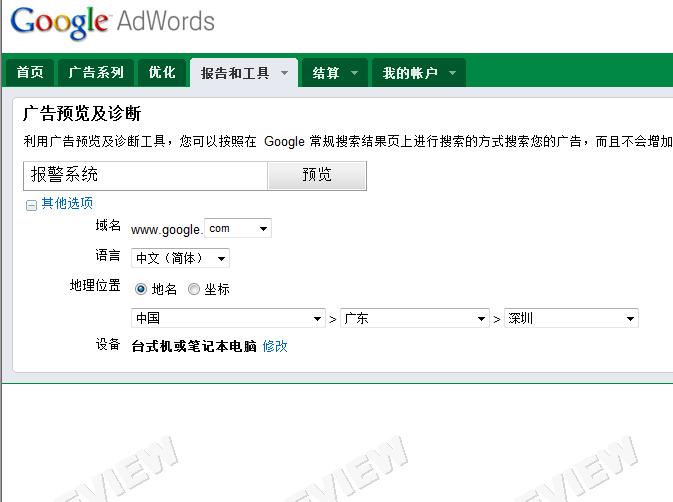Select the 坐标 radio button
This screenshot has height=502, width=673.
coord(194,289)
